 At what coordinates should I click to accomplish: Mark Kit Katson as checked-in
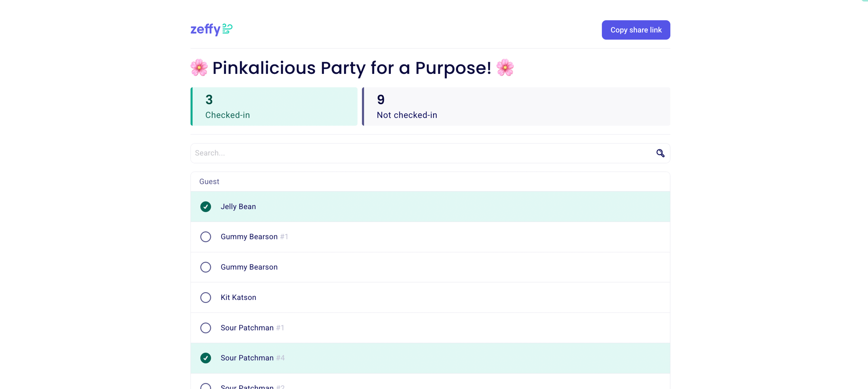(x=206, y=297)
